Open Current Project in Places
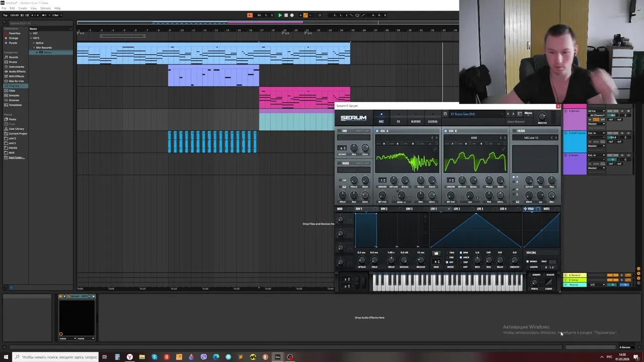The height and width of the screenshot is (362, 644). tap(18, 134)
